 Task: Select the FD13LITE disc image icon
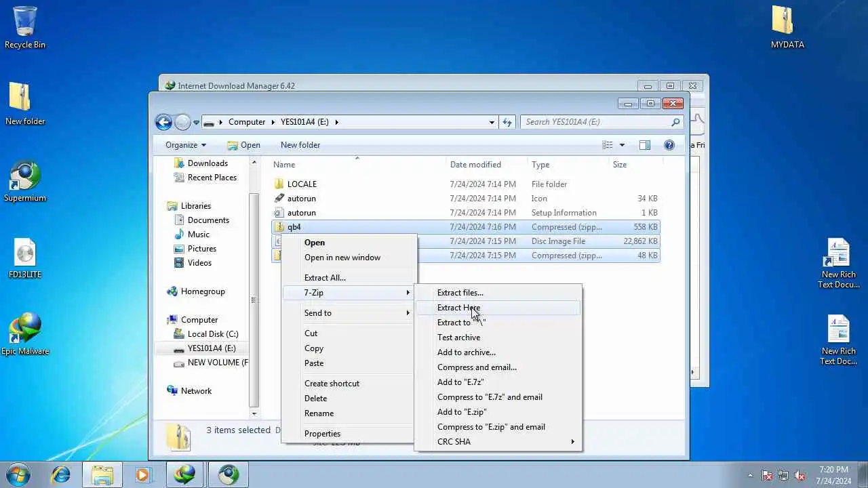click(25, 258)
